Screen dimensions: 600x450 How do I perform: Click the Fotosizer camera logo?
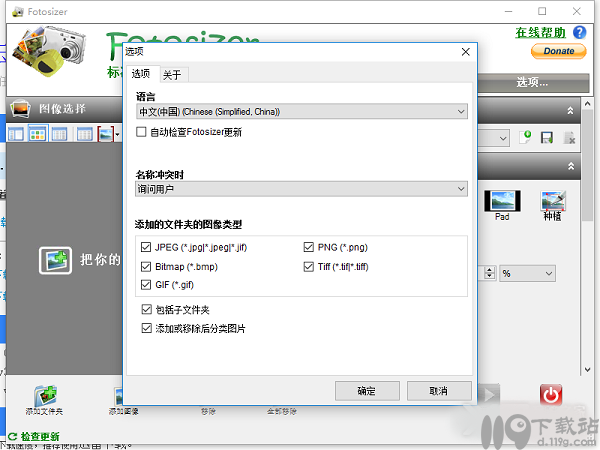(x=49, y=51)
